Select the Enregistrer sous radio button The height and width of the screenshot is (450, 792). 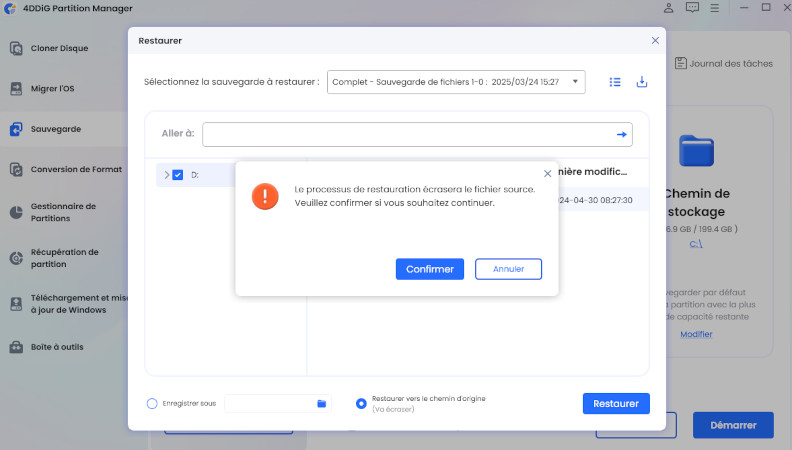coord(152,404)
